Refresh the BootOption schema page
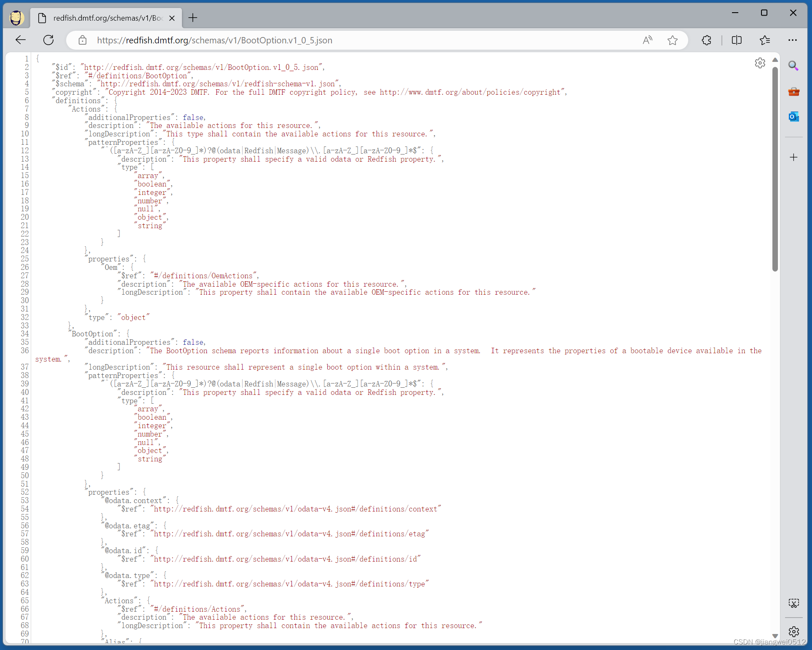Viewport: 812px width, 650px height. click(48, 40)
